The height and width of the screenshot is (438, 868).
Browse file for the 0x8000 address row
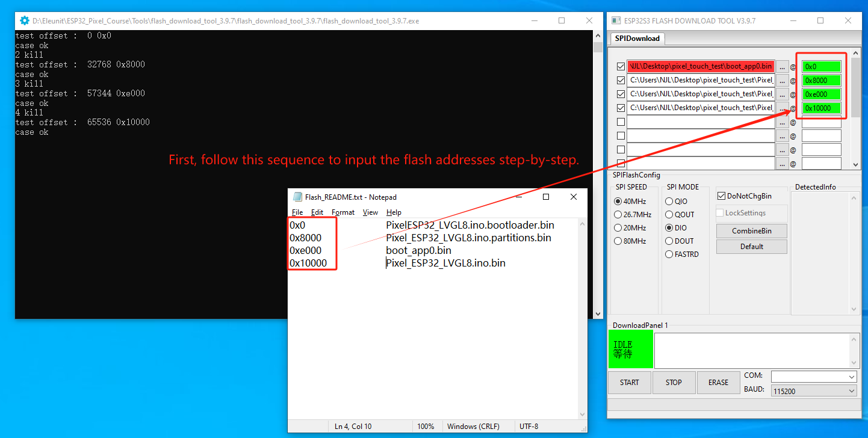click(782, 80)
